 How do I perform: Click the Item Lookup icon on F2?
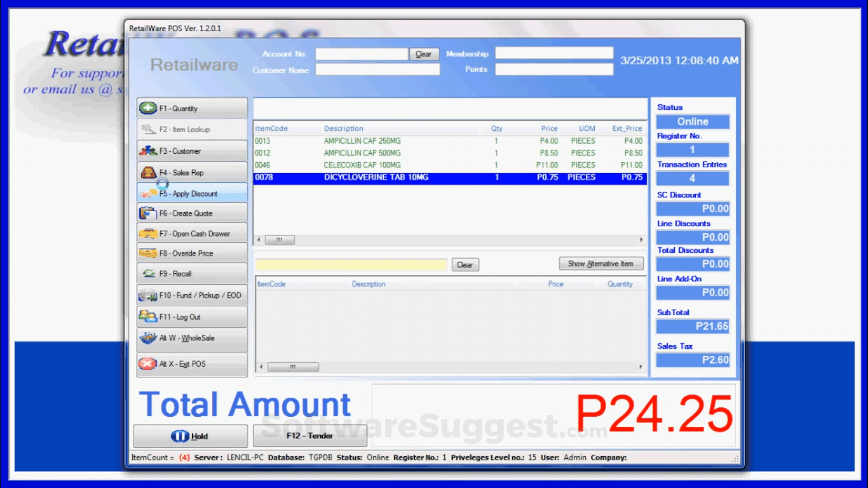(x=149, y=130)
